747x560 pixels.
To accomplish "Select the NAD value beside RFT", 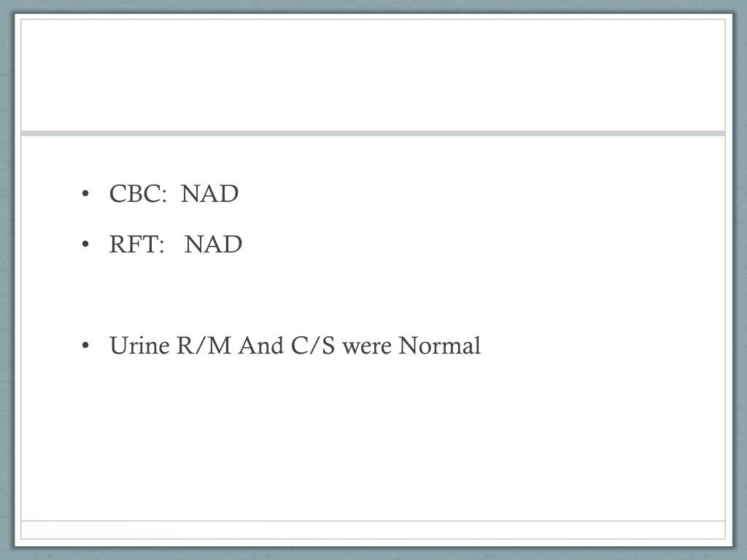I will pyautogui.click(x=213, y=244).
